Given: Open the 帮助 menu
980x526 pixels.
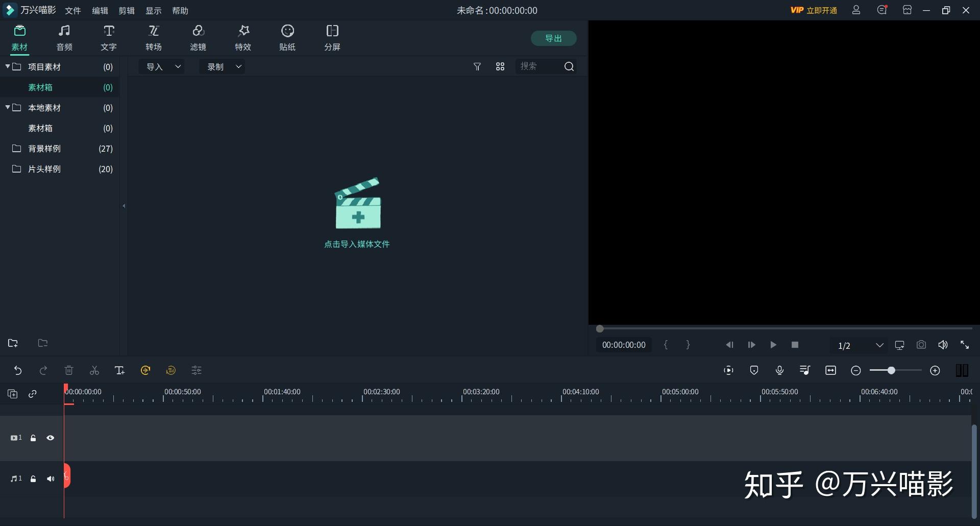Looking at the screenshot, I should pos(180,10).
